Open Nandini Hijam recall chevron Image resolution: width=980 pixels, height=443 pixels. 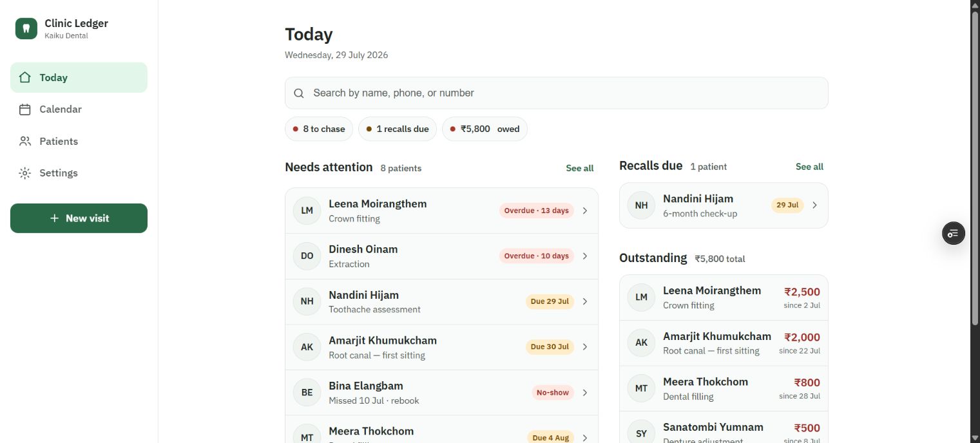(x=814, y=205)
